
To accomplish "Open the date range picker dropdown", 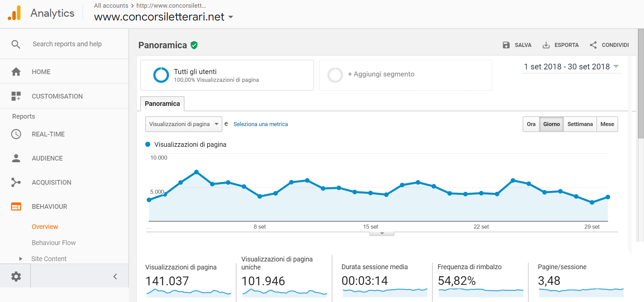I will pos(571,67).
